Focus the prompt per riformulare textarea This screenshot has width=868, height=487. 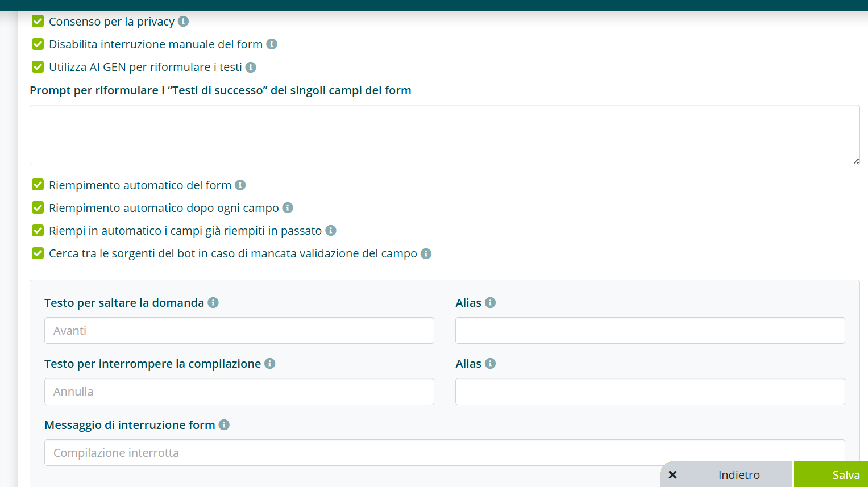(445, 135)
